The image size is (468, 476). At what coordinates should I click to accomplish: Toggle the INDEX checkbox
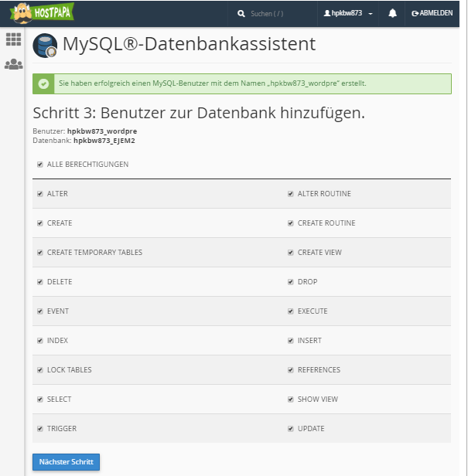click(x=39, y=341)
